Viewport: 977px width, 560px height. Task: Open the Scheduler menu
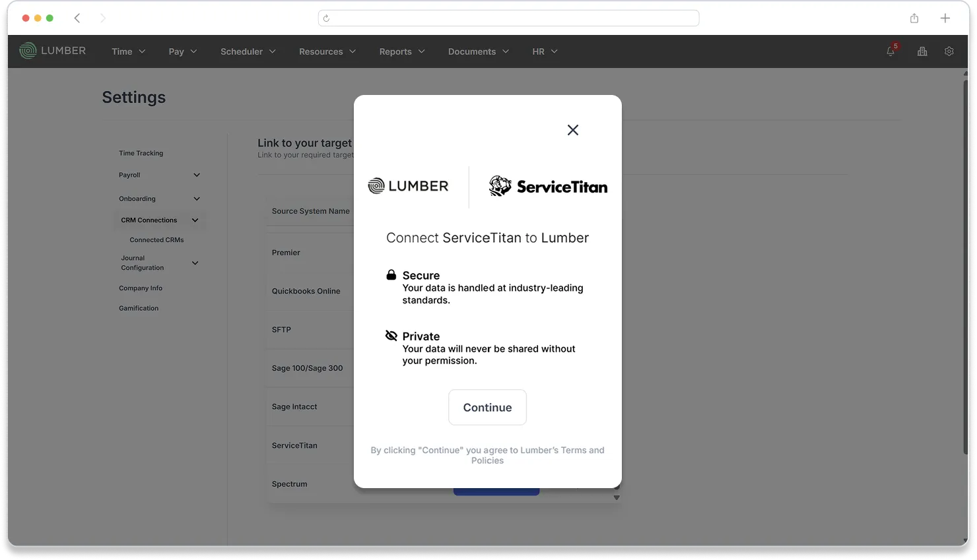[248, 51]
